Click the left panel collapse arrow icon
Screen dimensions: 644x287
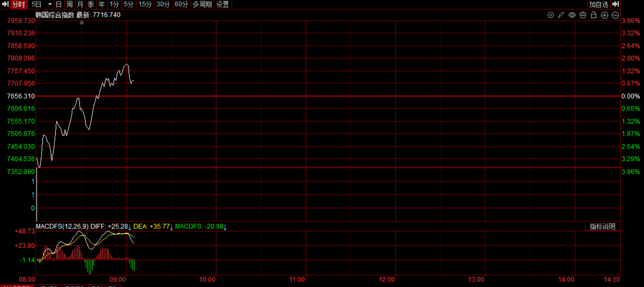click(5, 4)
